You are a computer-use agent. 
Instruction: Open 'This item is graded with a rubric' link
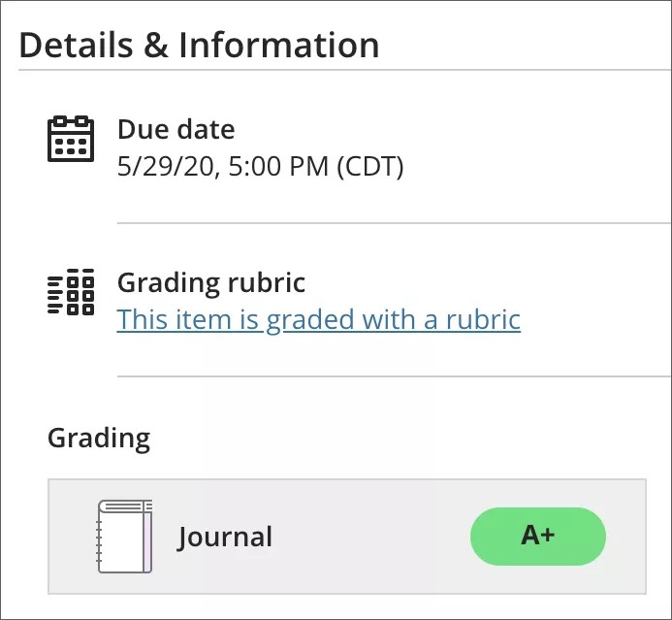click(318, 319)
